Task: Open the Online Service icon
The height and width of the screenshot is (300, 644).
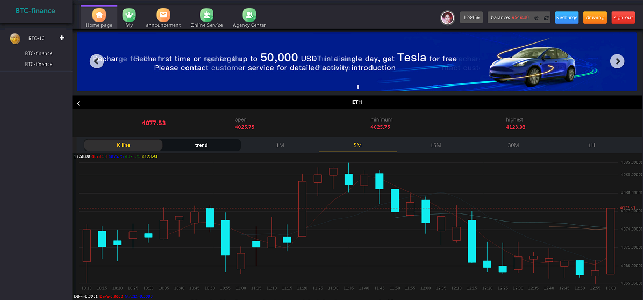Action: (x=206, y=15)
